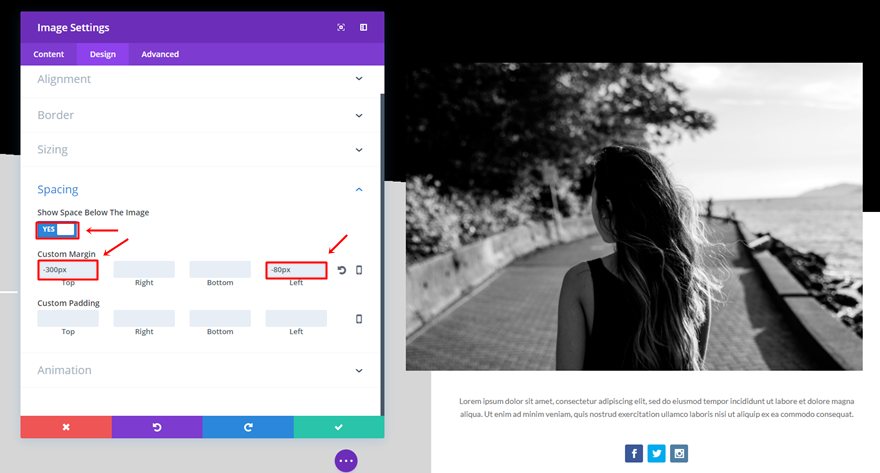The width and height of the screenshot is (880, 473).
Task: Expand the Animation section
Action: click(x=201, y=370)
